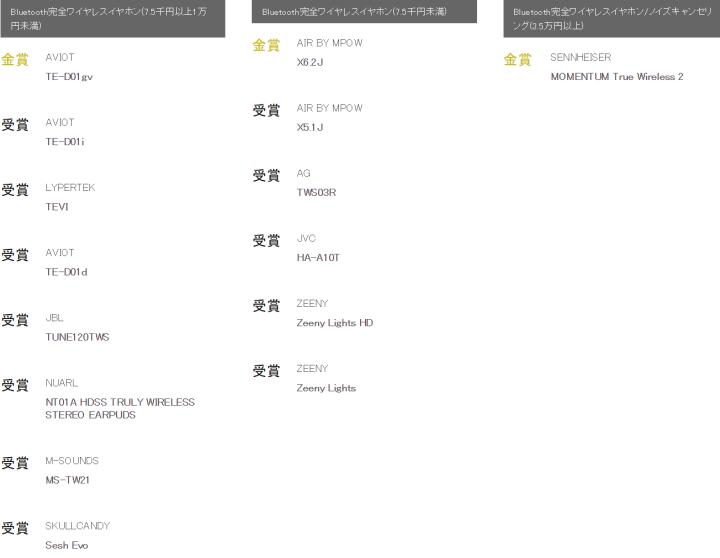Click the JVC HA-A10T product name
The height and width of the screenshot is (558, 720).
[318, 257]
